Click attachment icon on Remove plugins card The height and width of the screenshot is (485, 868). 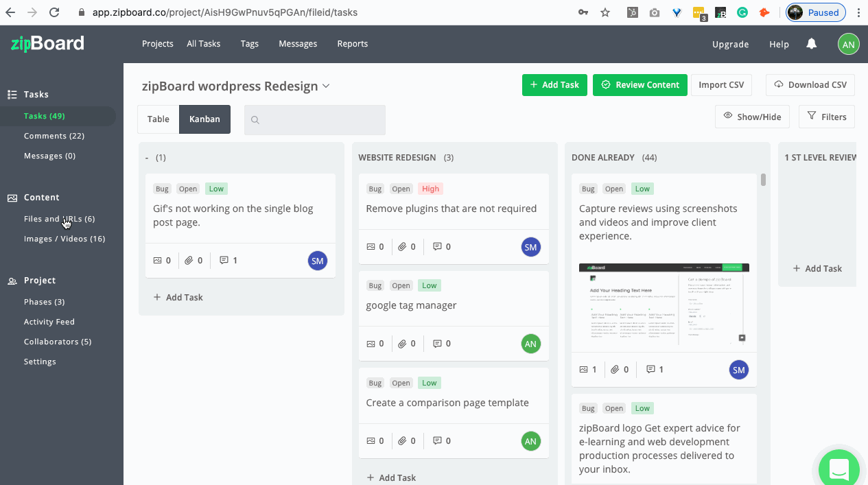point(403,247)
